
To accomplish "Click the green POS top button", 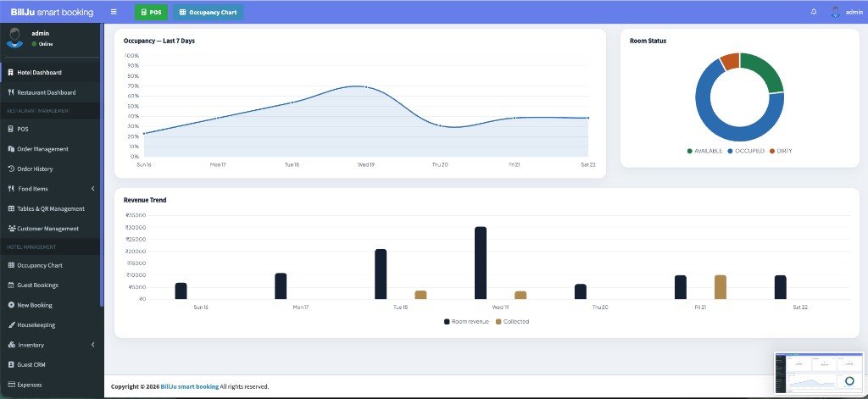I will pyautogui.click(x=151, y=12).
